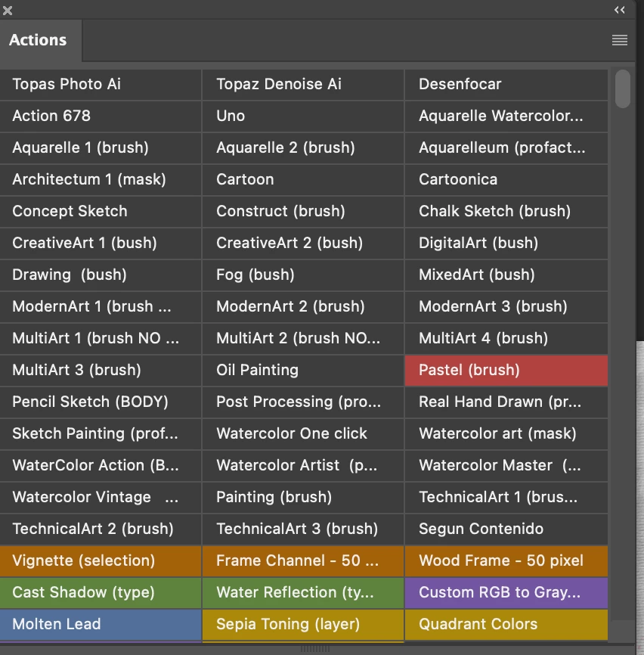Play the Painting (brush) action
Image resolution: width=644 pixels, height=655 pixels.
pos(303,497)
